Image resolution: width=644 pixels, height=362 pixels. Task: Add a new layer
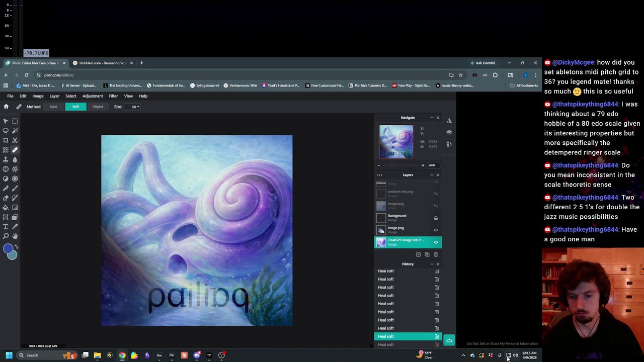418,254
